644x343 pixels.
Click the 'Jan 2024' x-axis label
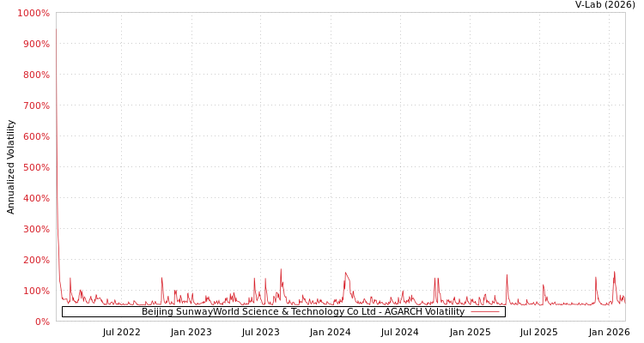click(x=331, y=332)
